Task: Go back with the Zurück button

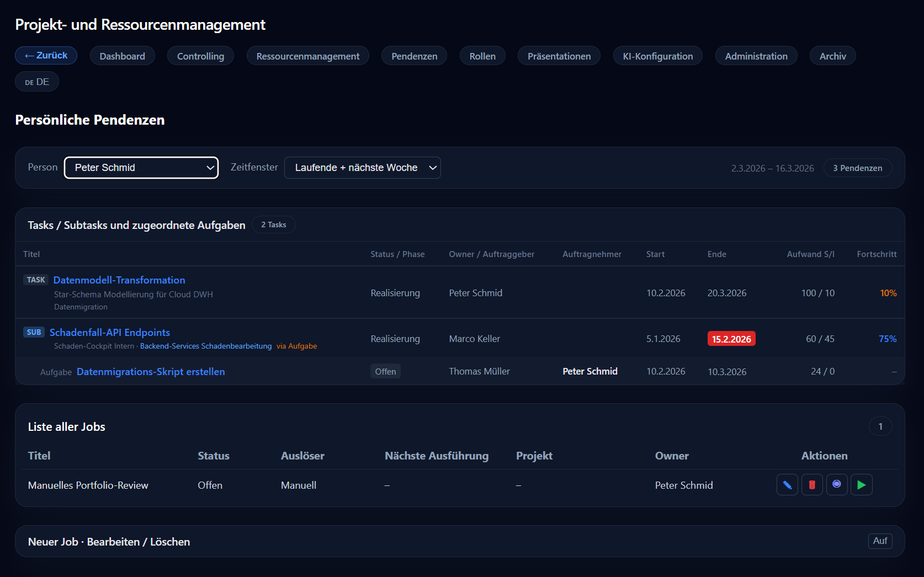Action: (x=46, y=56)
